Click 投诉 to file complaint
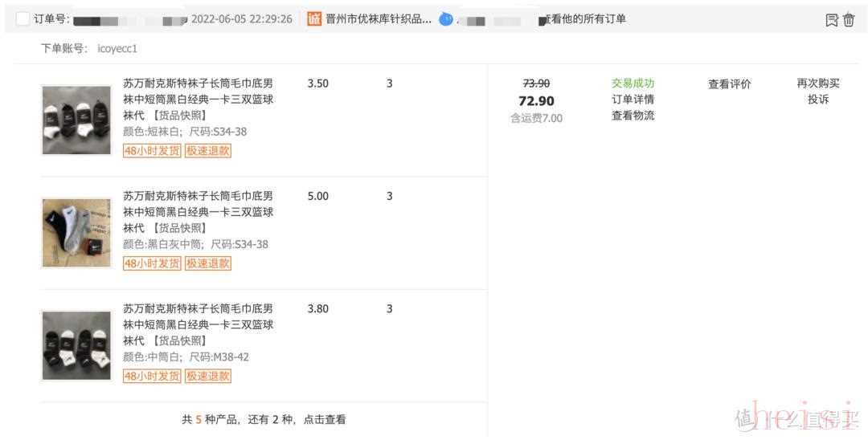The width and height of the screenshot is (868, 440). 818,100
